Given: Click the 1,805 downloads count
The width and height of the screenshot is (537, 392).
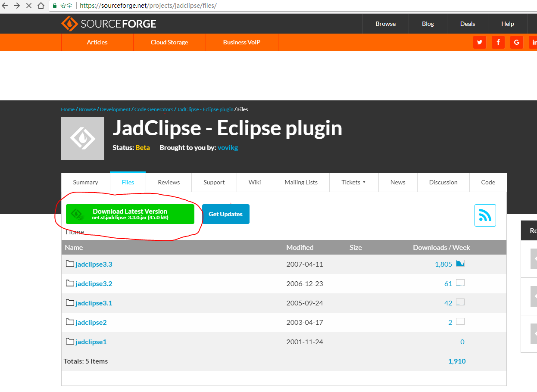Looking at the screenshot, I should point(443,264).
